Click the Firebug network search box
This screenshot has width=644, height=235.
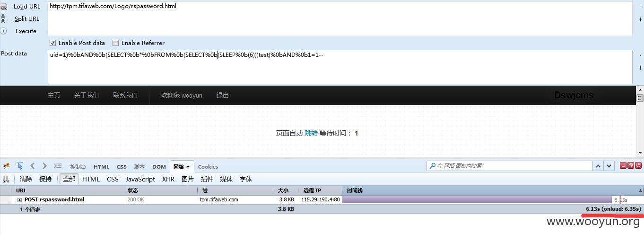510,166
